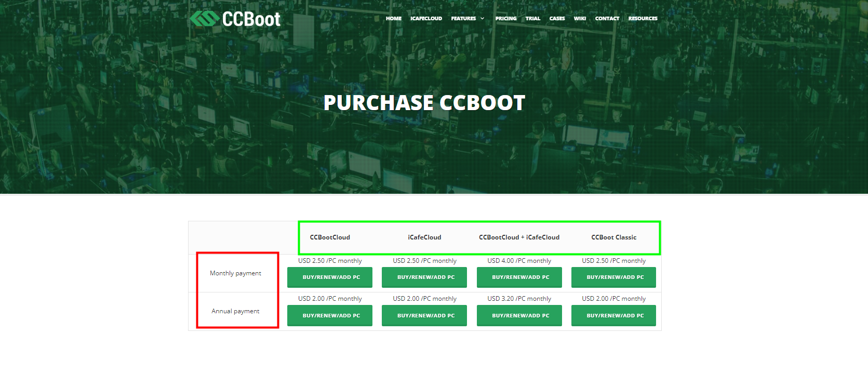This screenshot has width=868, height=373.
Task: Click iCafeCloud's USD 2.50 monthly price
Action: (424, 261)
